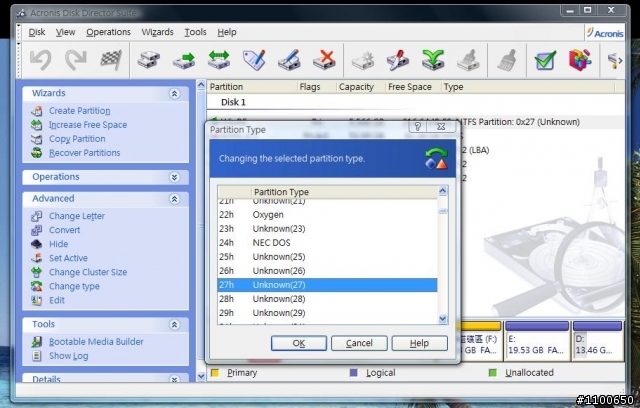Click the Change type icon in Advanced
Screen dimensions: 640x408
pyautogui.click(x=37, y=286)
